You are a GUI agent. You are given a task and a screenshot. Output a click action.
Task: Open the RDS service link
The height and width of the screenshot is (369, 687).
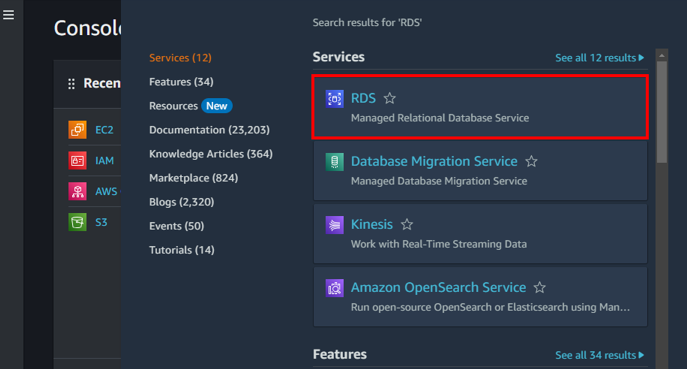[x=363, y=98]
